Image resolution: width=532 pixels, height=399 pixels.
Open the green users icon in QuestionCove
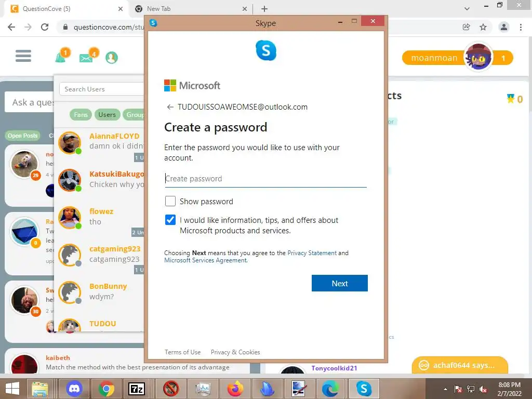coord(112,58)
